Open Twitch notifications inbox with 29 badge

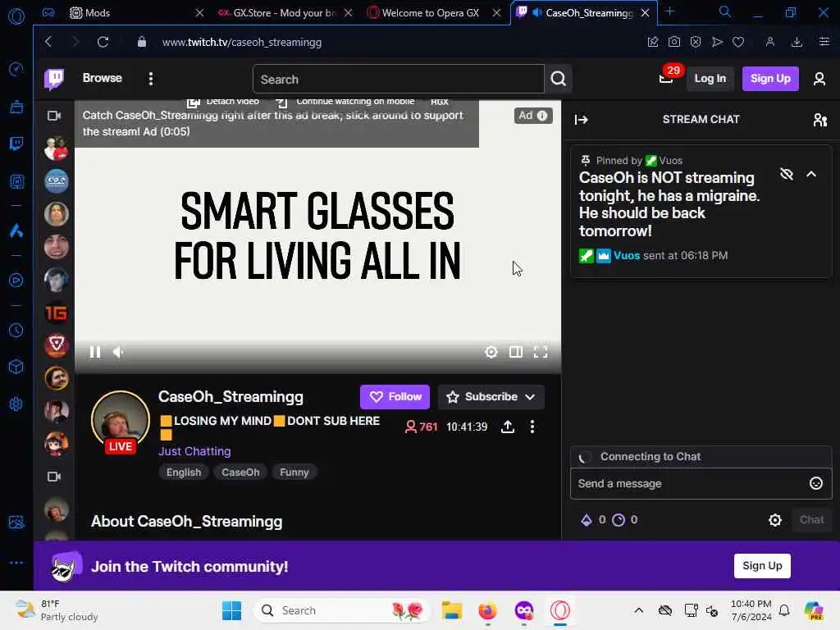click(666, 78)
